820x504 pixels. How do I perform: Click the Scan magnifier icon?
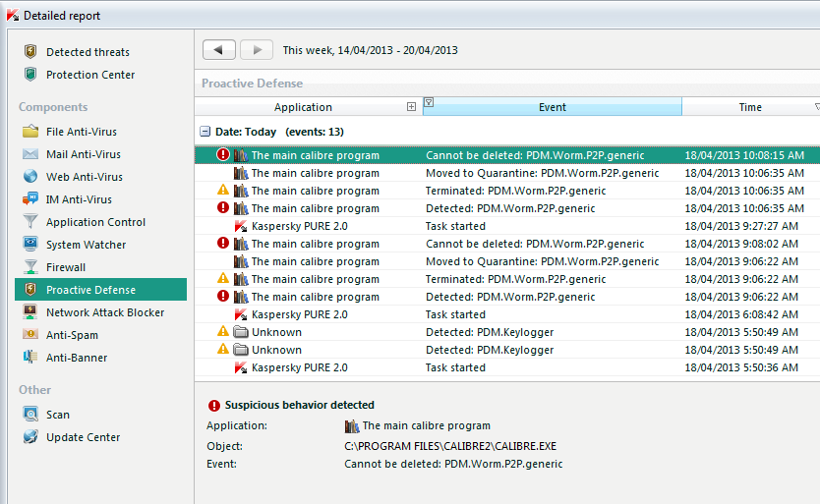click(30, 414)
